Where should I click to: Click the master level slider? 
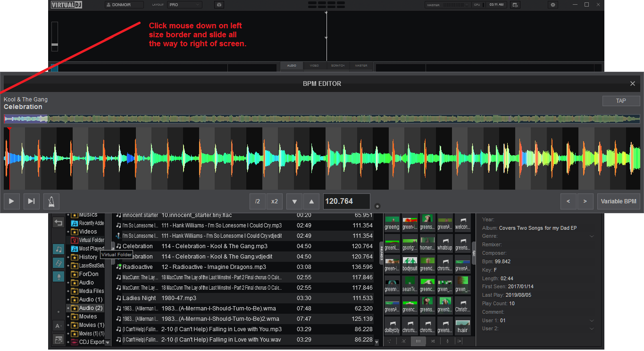coord(454,5)
